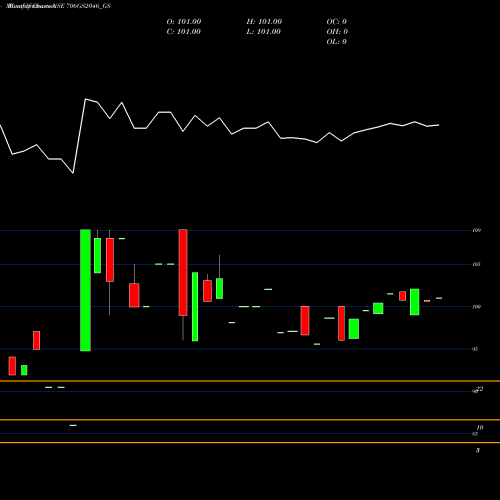
Task: Click the low price 'L: 101.00' value
Action: [263, 32]
